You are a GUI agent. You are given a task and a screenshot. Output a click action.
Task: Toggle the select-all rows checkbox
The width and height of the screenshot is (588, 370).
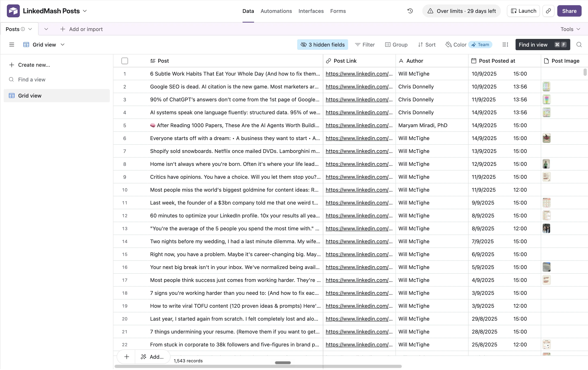click(x=125, y=61)
